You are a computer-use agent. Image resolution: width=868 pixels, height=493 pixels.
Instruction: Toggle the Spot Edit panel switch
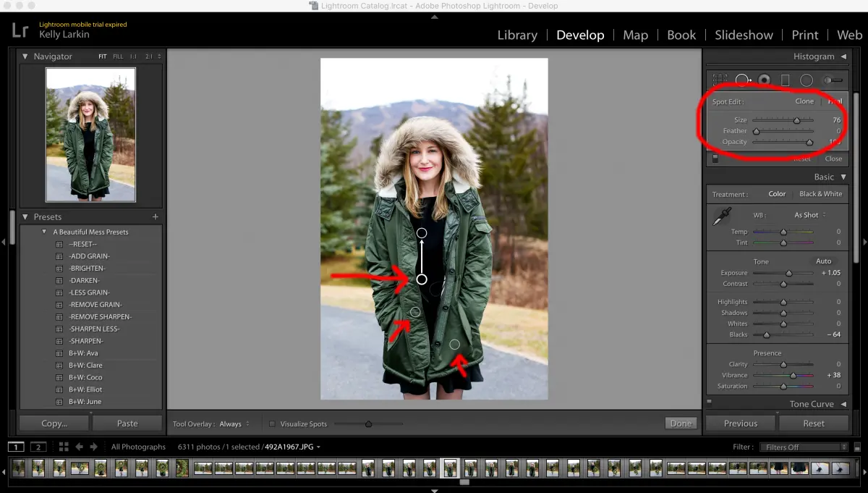coord(715,159)
